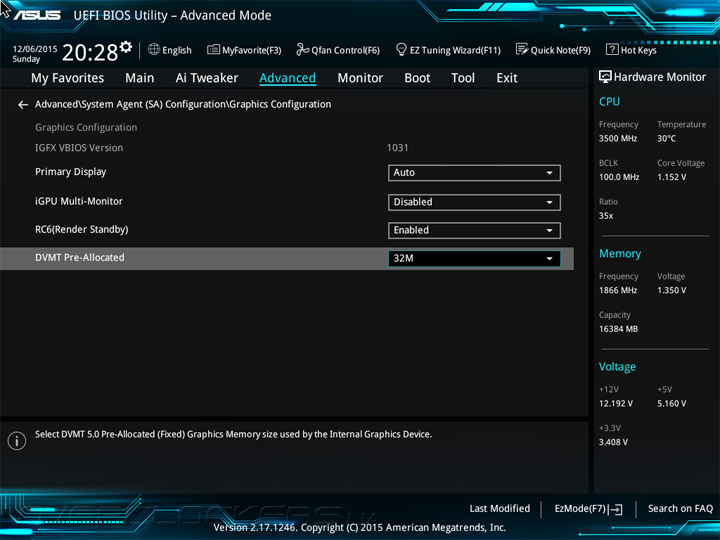Open MyFavorite(F3) shortcut
Viewport: 720px width, 540px height.
(244, 50)
